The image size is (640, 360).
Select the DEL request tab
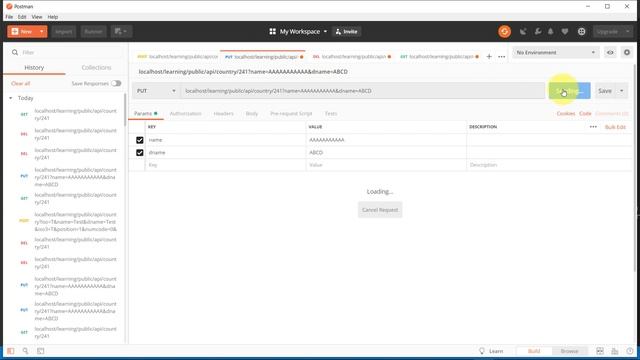pos(351,56)
